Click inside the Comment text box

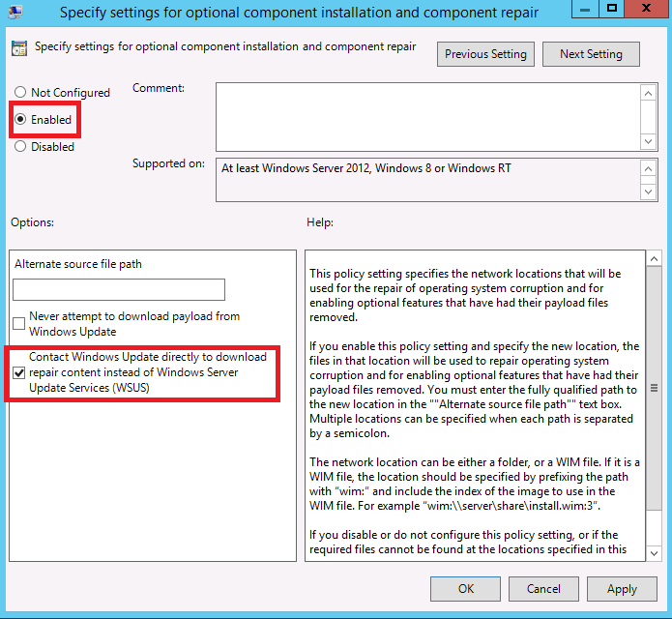click(427, 117)
